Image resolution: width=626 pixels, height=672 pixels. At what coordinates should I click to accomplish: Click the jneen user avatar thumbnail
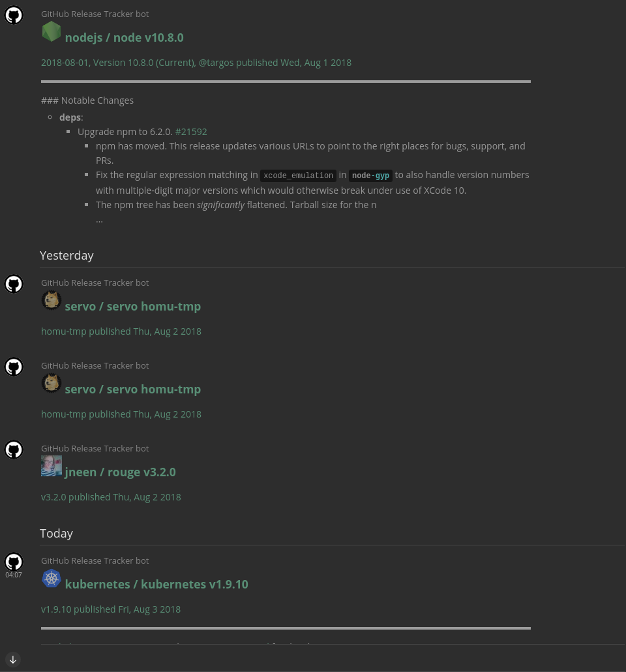click(52, 466)
